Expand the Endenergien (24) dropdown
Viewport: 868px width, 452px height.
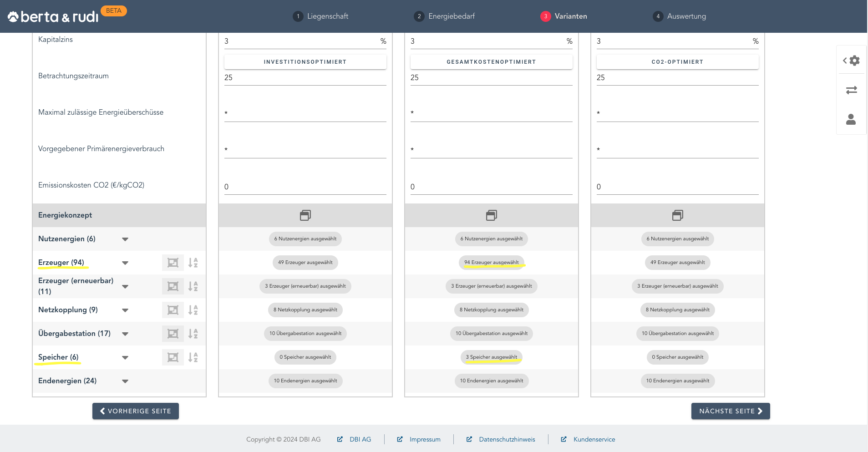point(125,381)
